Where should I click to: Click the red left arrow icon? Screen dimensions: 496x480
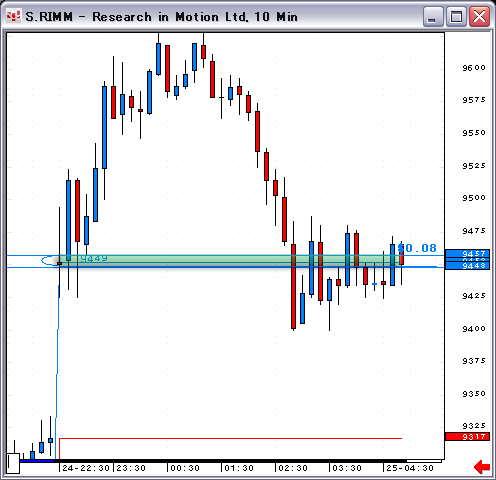pos(482,467)
